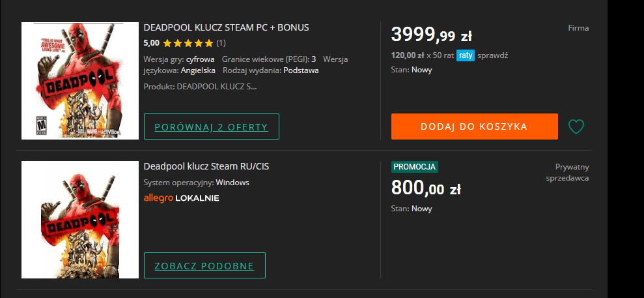Click the green PROMOCJA badge

pos(414,167)
